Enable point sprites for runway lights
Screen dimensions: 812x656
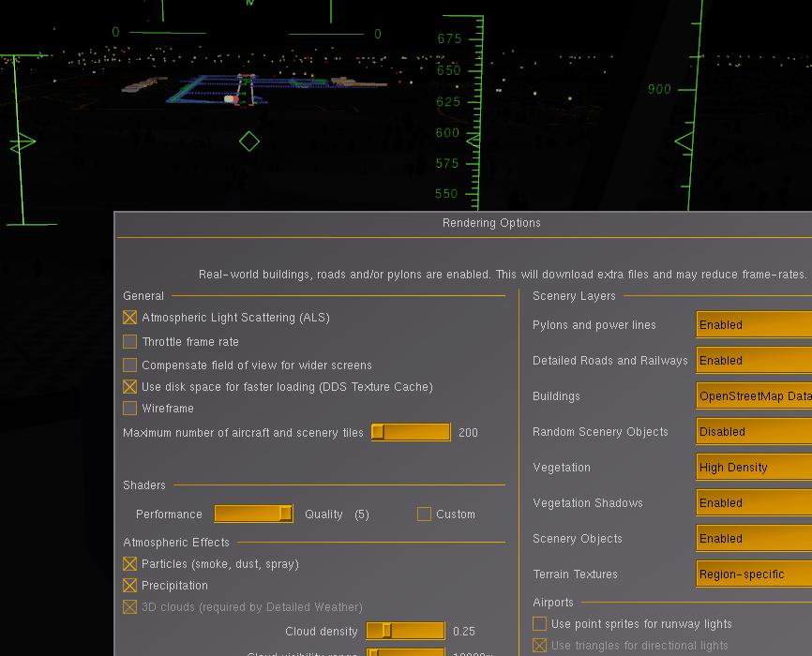pos(539,624)
